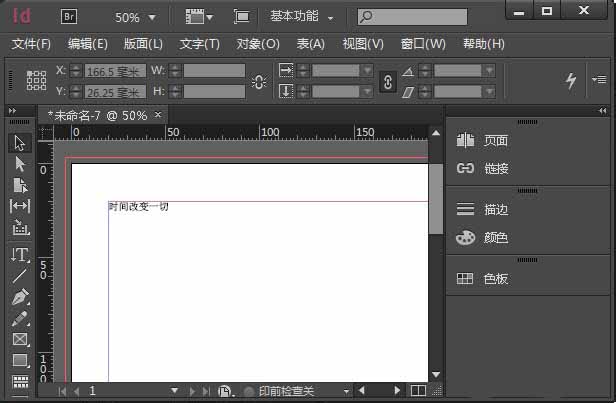The image size is (616, 403).
Task: Click the W width input field
Action: 214,71
